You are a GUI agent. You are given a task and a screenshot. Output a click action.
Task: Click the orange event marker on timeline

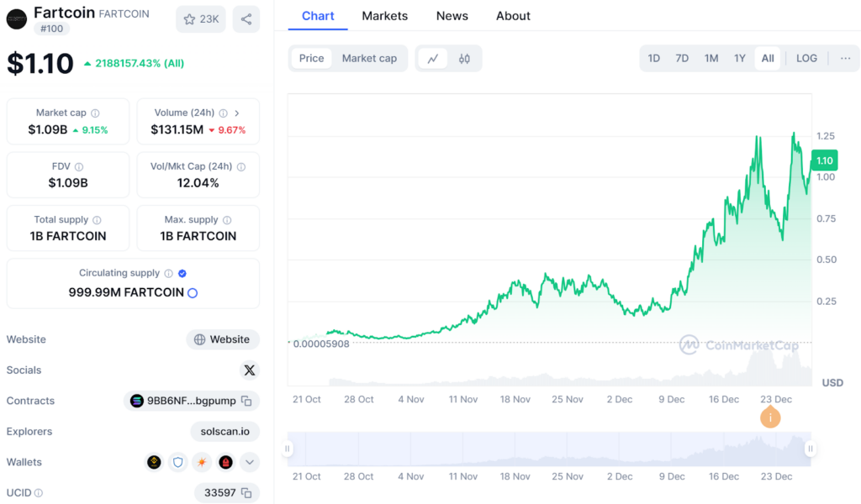click(769, 417)
